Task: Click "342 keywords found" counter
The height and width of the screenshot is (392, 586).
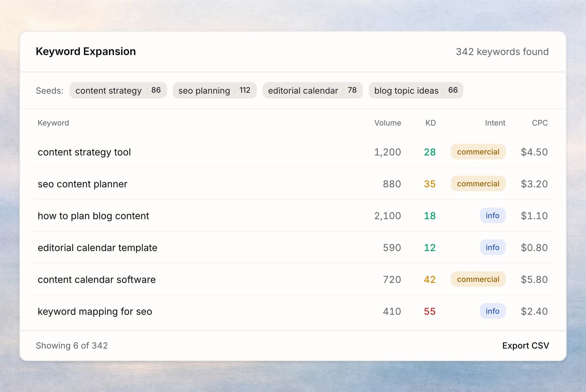Action: [502, 52]
